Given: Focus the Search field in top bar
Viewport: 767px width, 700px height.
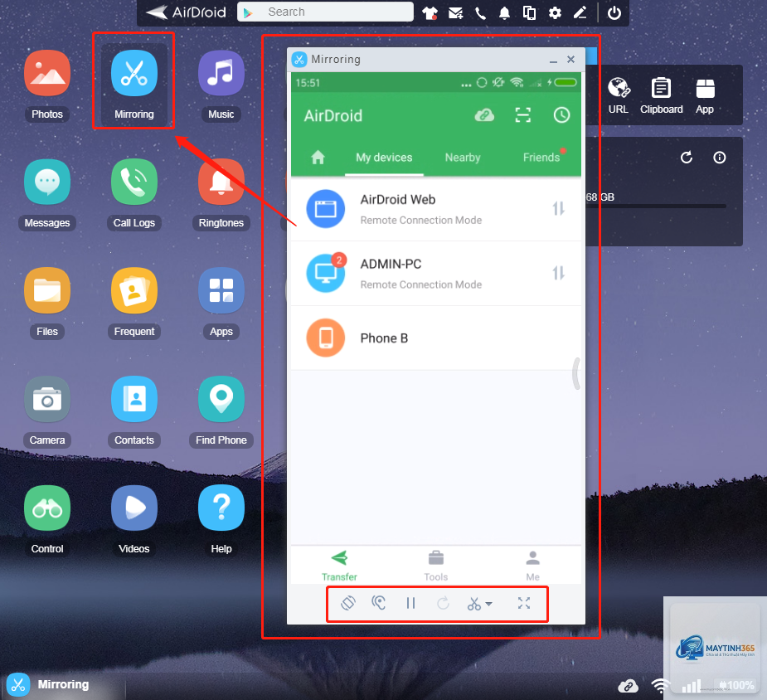Looking at the screenshot, I should pos(325,12).
